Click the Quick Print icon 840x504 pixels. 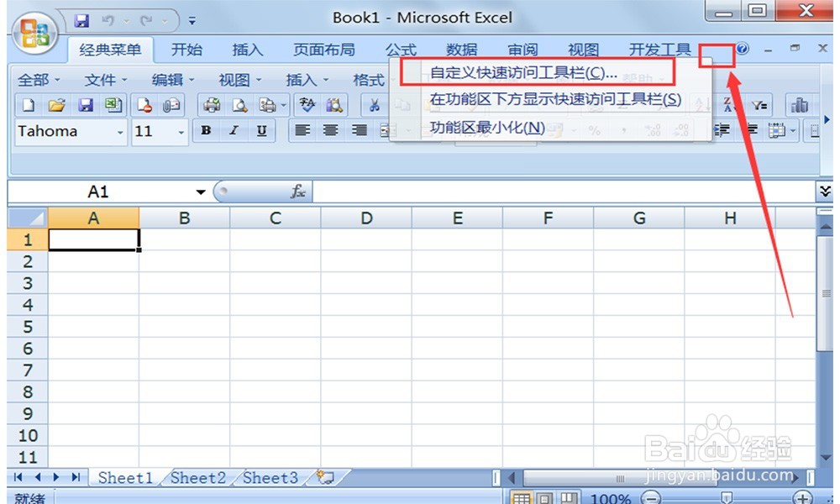click(212, 105)
